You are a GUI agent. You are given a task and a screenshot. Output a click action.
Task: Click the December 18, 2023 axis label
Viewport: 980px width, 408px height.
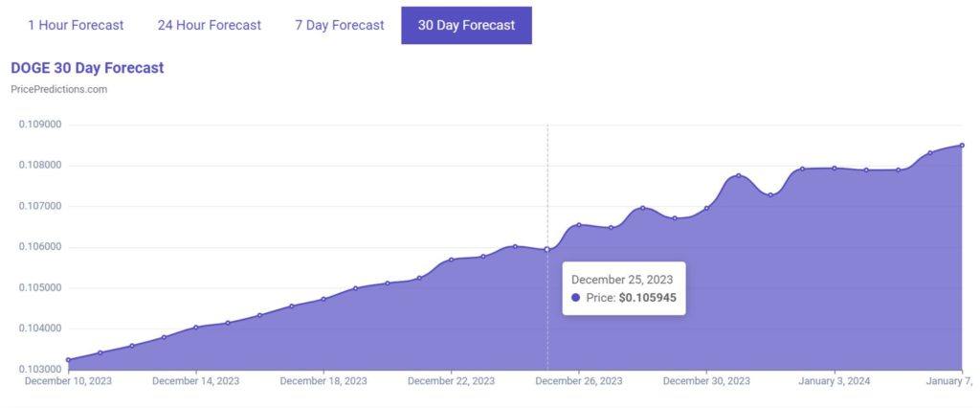click(x=323, y=381)
